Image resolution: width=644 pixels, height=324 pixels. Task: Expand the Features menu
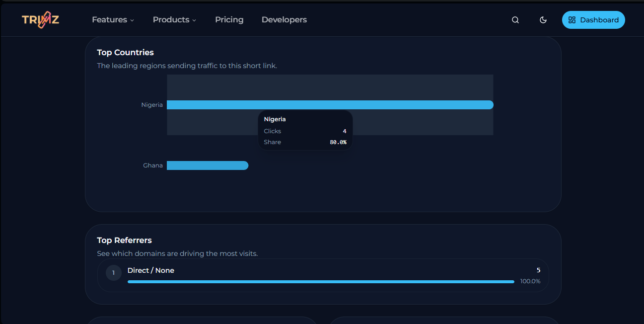tap(113, 20)
